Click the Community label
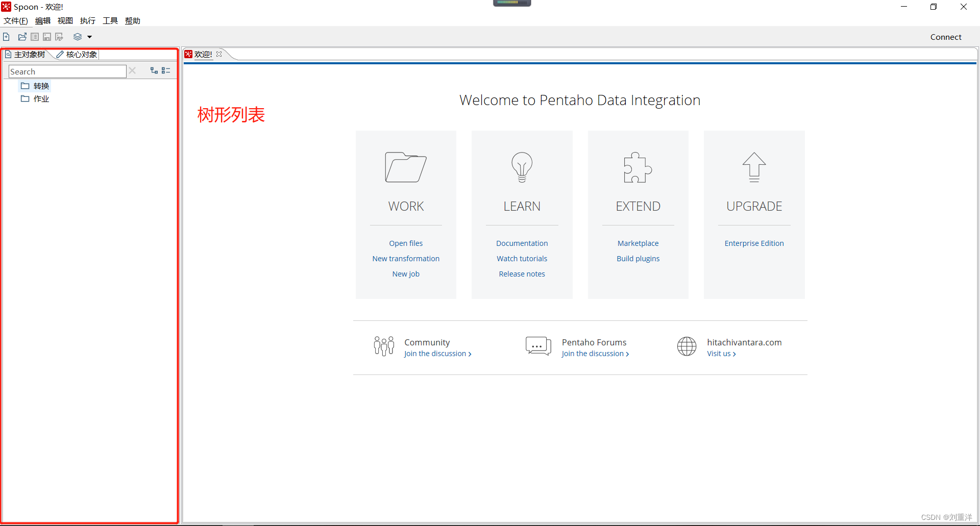The width and height of the screenshot is (980, 526). pos(427,342)
